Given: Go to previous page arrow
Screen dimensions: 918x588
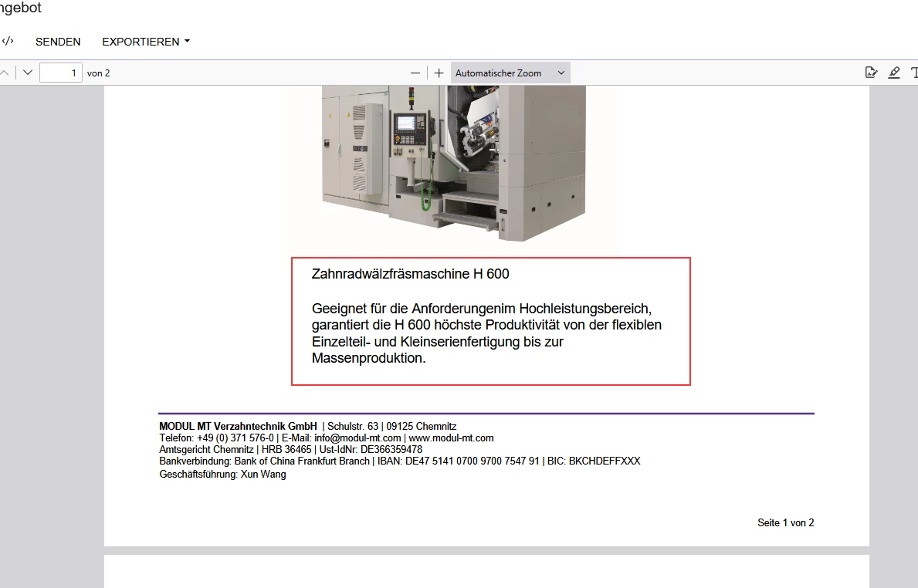Looking at the screenshot, I should pyautogui.click(x=4, y=73).
